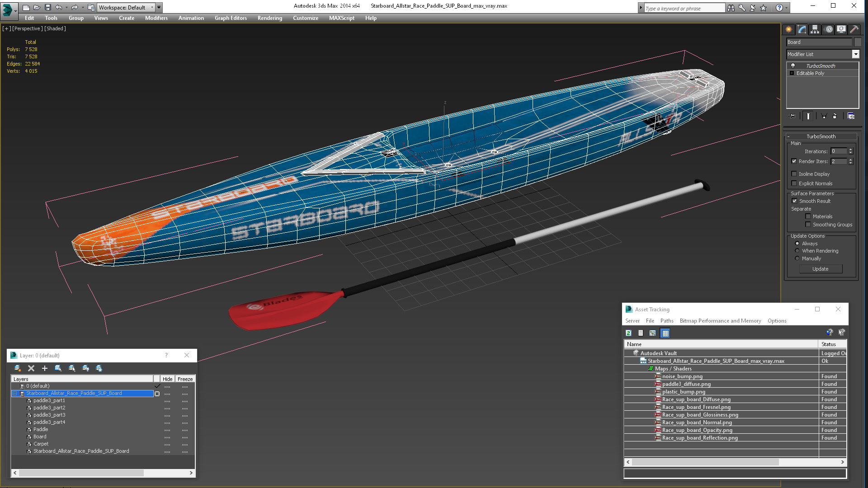The image size is (868, 488).
Task: Click the Status column header in Asset Tracking
Action: (832, 344)
